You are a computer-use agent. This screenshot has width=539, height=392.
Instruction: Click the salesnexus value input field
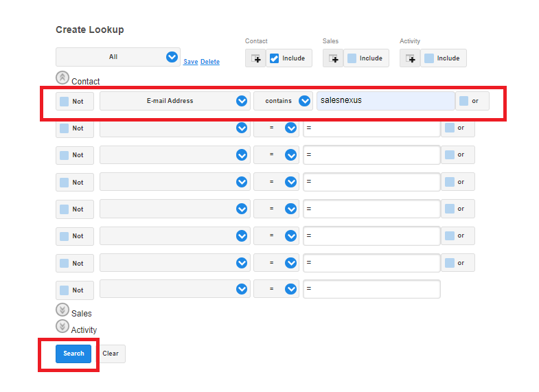coord(385,101)
